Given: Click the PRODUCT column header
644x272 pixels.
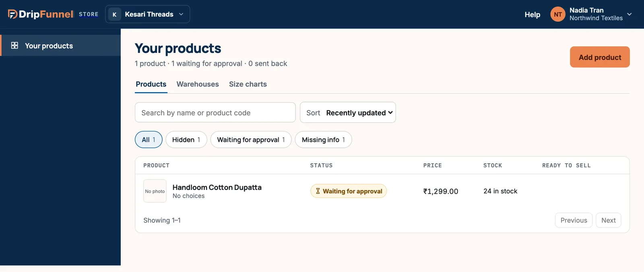Looking at the screenshot, I should [x=157, y=166].
